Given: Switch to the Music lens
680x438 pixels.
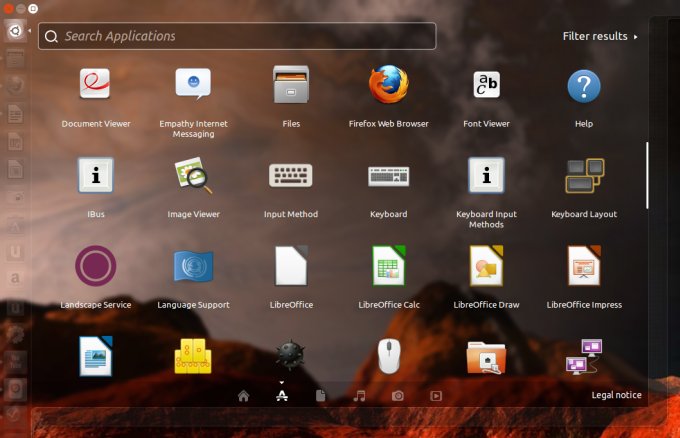Looking at the screenshot, I should tap(359, 395).
